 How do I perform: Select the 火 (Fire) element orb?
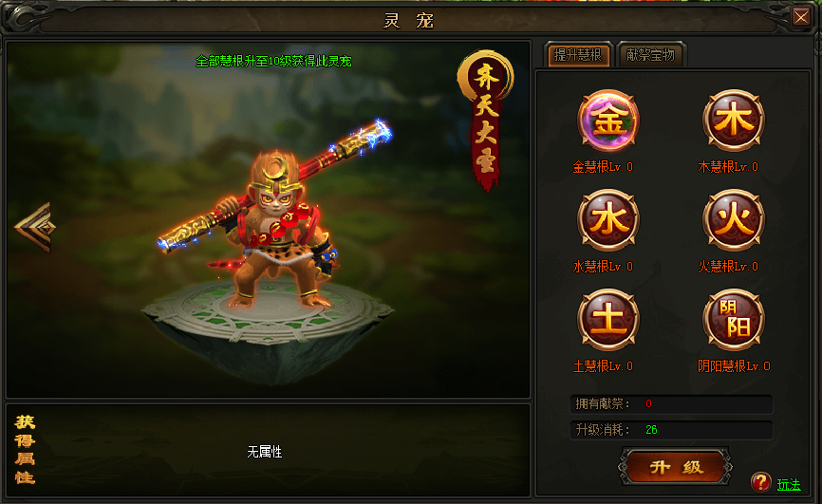point(734,220)
